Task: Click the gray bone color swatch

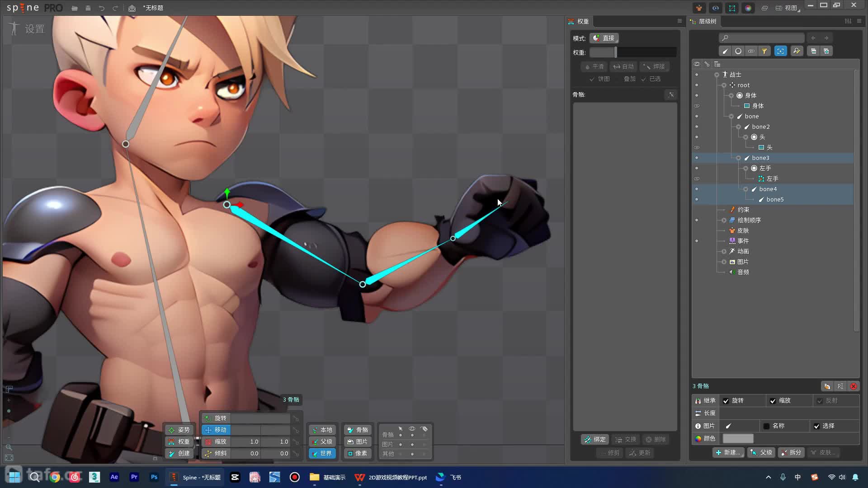Action: (738, 439)
